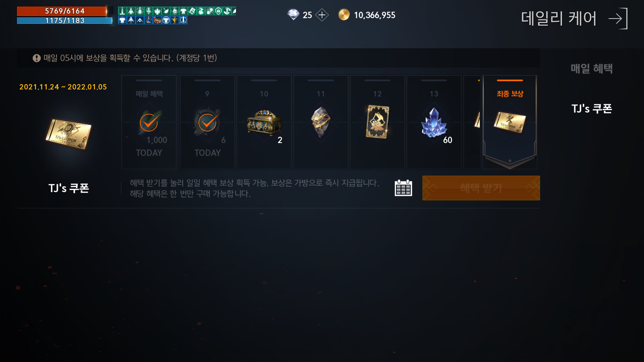Select the day 12 card reward icon

pyautogui.click(x=377, y=122)
